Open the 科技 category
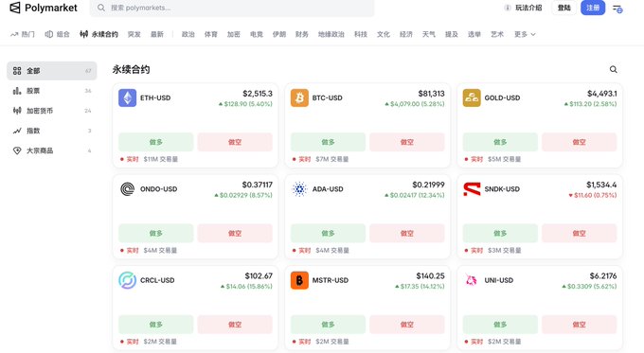The image size is (644, 353). 361,34
